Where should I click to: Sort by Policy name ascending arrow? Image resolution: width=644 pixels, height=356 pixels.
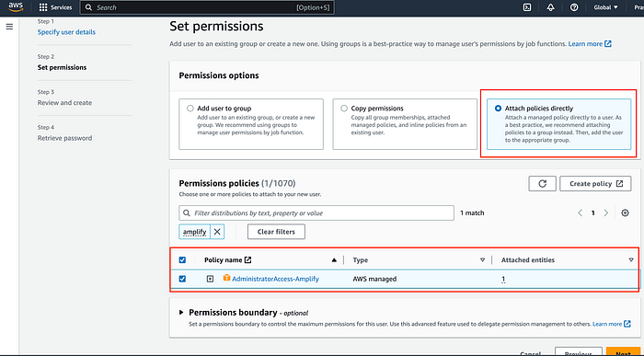334,260
